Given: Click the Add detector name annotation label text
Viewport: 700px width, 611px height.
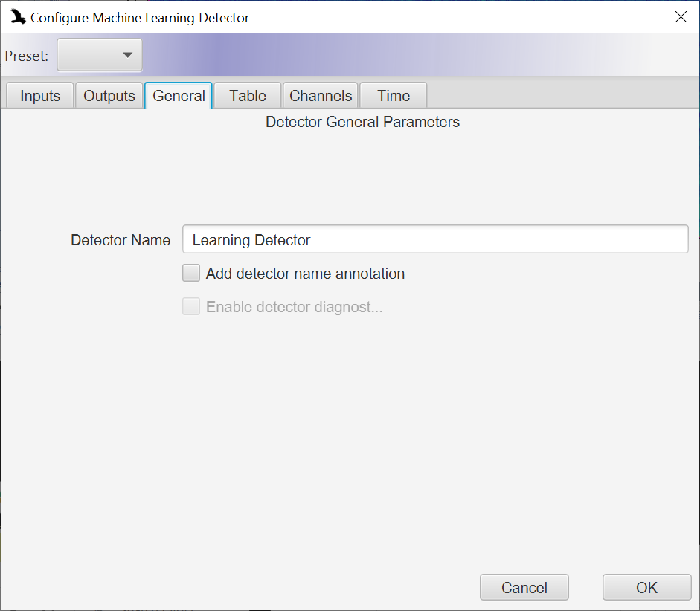Looking at the screenshot, I should 305,274.
